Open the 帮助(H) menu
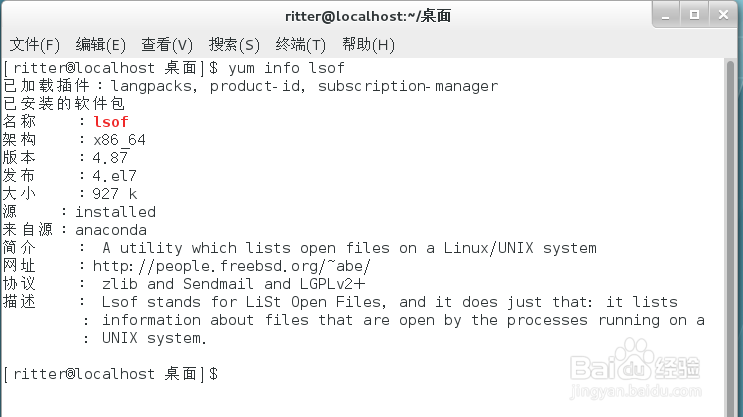Screen dimensions: 743x417 click(x=368, y=45)
